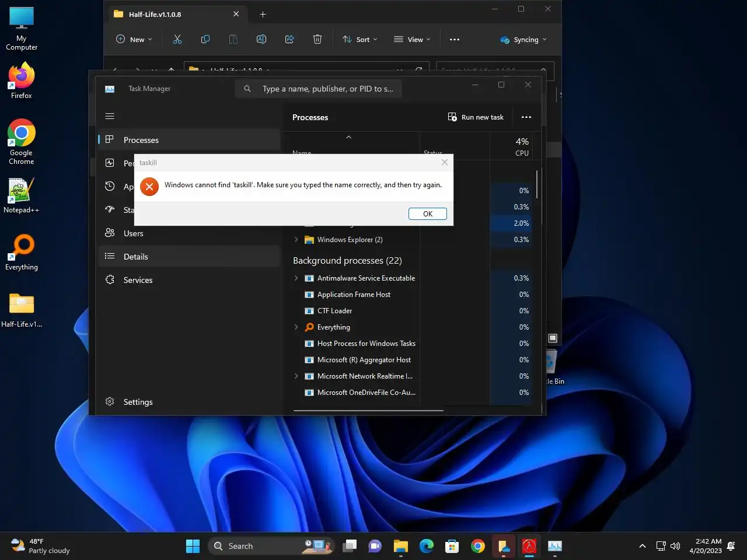
Task: Click the taskbar Search box
Action: [x=271, y=546]
